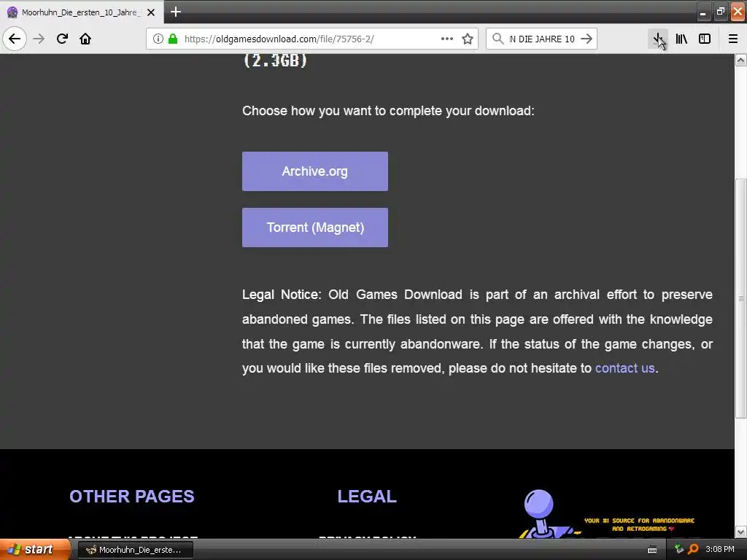Screen dimensions: 747x560
Task: Open page actions three-dot menu
Action: click(x=447, y=39)
